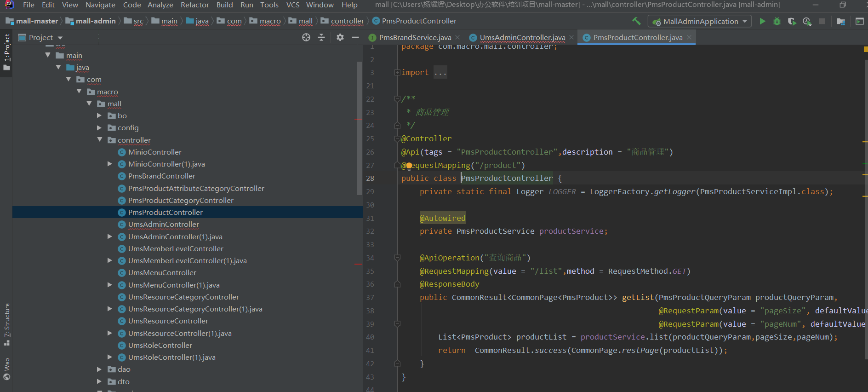The image size is (868, 392).
Task: Click getList method name on line 37
Action: tap(638, 297)
